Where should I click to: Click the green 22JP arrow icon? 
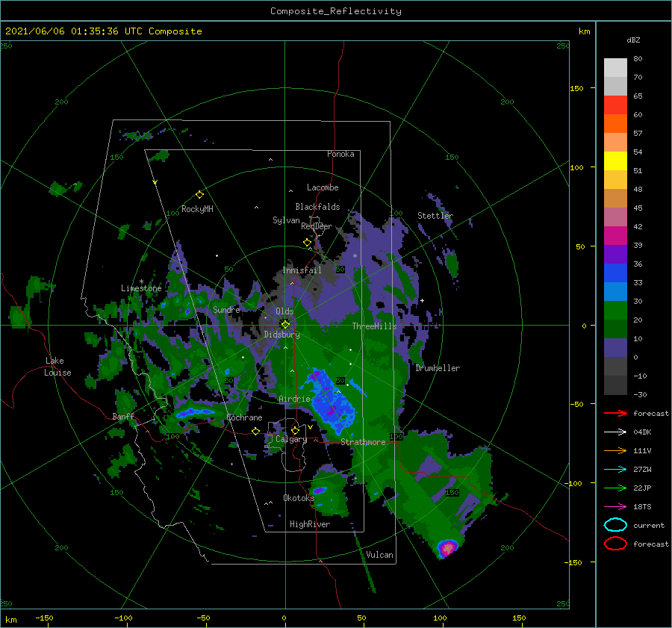tap(615, 488)
